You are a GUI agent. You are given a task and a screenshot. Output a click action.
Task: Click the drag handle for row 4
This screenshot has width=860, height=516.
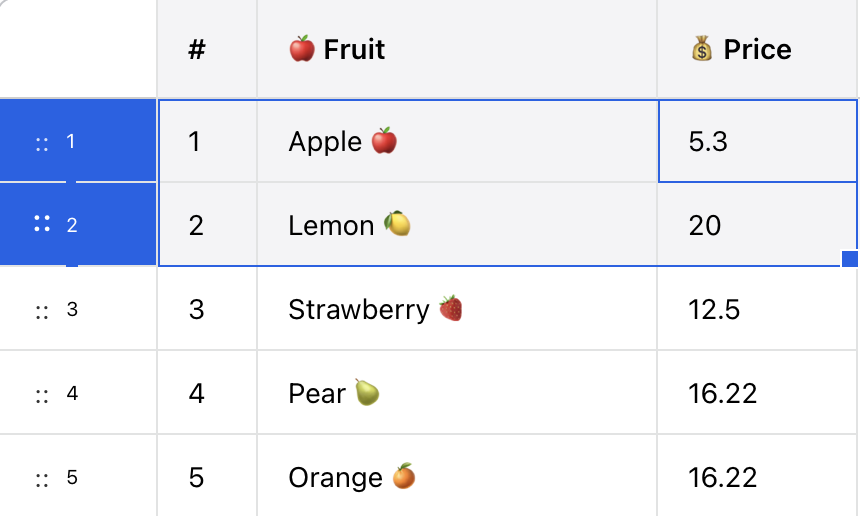tap(42, 395)
